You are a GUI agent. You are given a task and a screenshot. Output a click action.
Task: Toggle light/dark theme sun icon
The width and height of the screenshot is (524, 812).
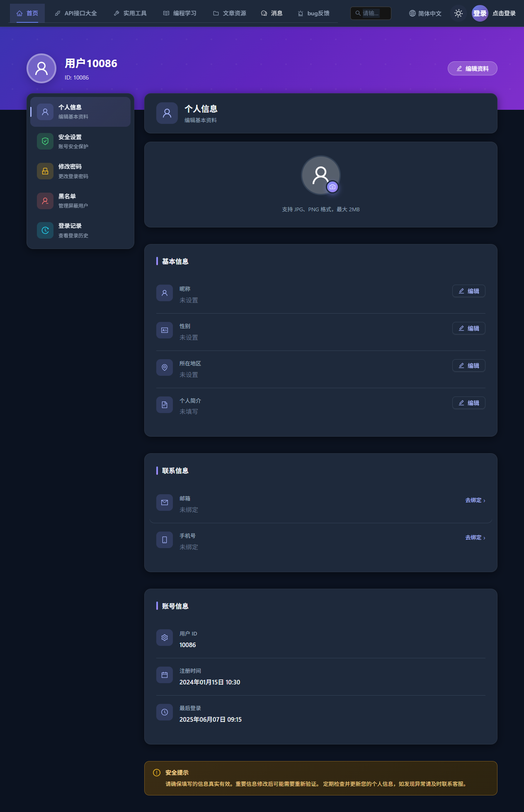point(458,13)
